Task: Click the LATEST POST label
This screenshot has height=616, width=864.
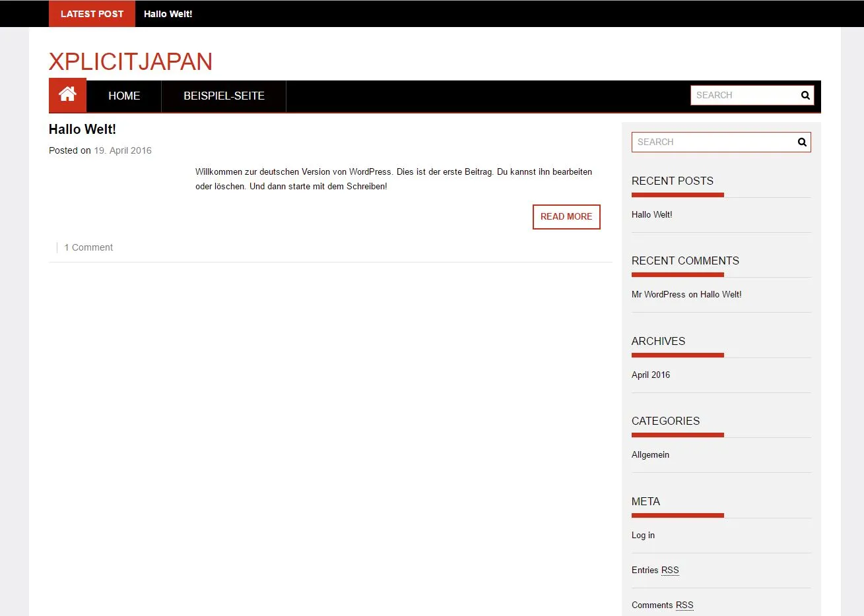Action: point(92,14)
